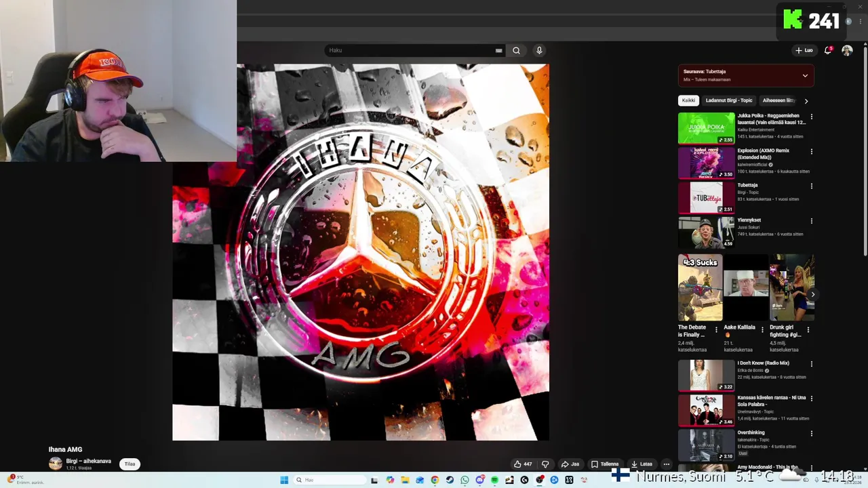This screenshot has width=868, height=488.
Task: Open options for Aake Kalliala short
Action: (x=762, y=330)
